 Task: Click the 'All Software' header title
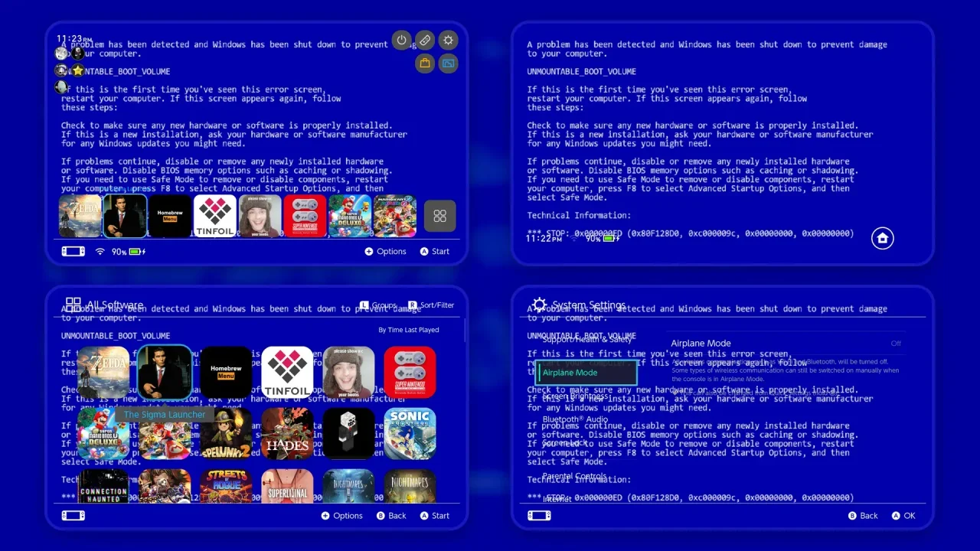pyautogui.click(x=115, y=305)
